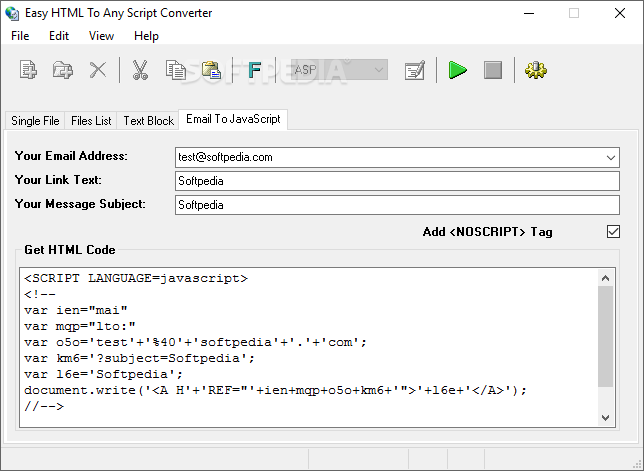Switch to the Files List tab
644x471 pixels.
point(91,121)
